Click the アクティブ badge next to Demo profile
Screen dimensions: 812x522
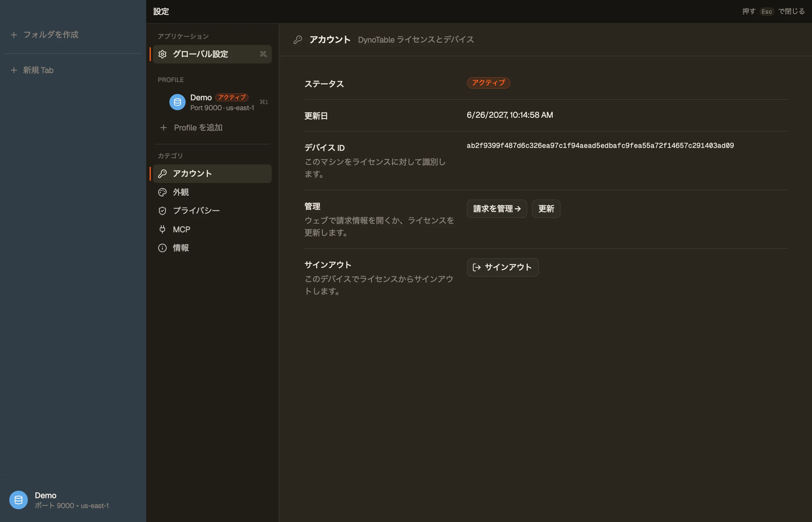pyautogui.click(x=232, y=98)
